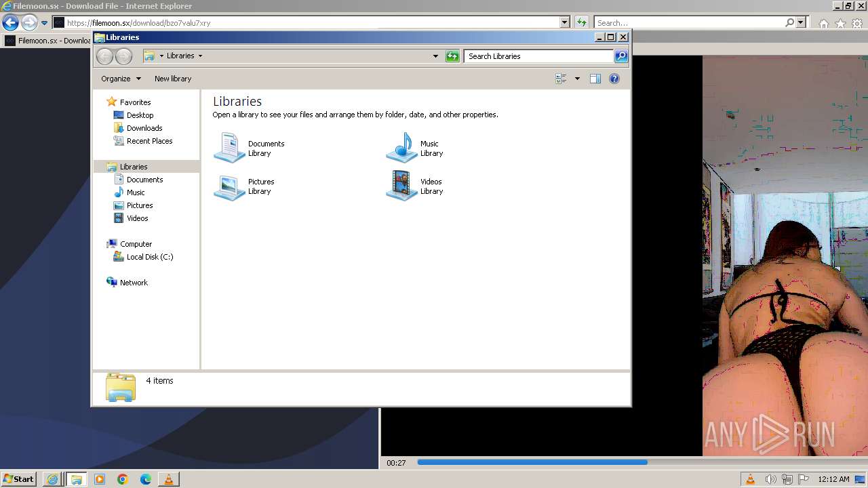This screenshot has height=488, width=868.
Task: Click Internet Explorer Home icon
Action: [x=823, y=23]
